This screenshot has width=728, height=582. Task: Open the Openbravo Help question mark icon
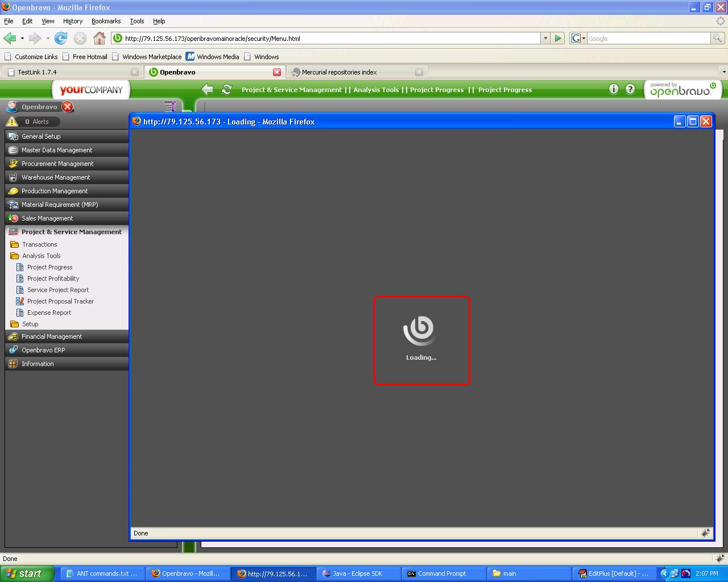(630, 89)
